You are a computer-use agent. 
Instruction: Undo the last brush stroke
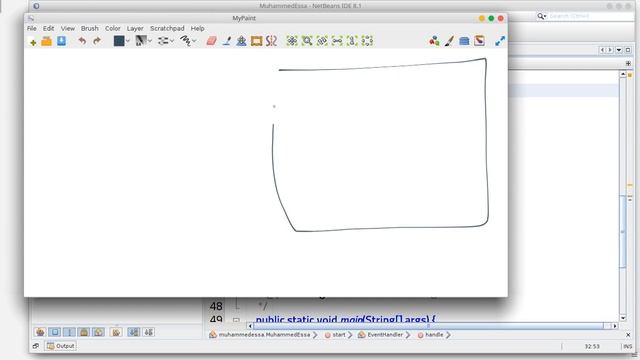click(x=82, y=41)
